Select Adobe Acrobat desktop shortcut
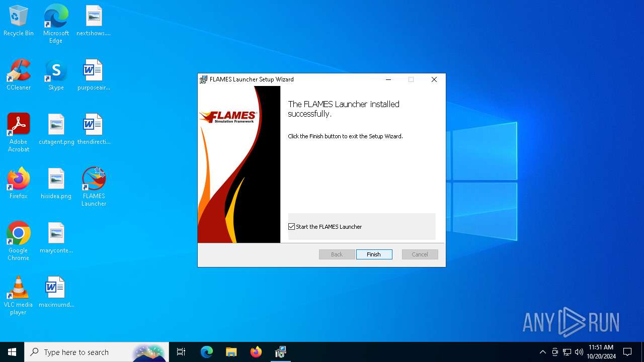 [x=19, y=133]
